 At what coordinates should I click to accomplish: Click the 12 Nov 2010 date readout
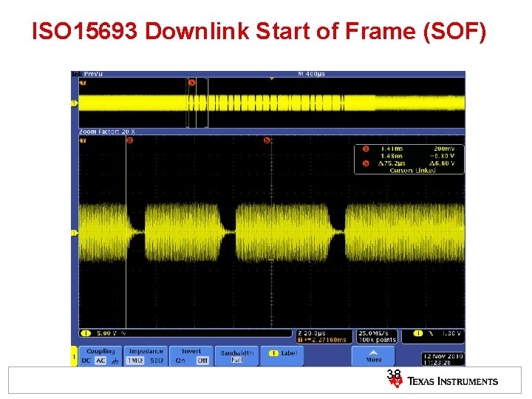[x=443, y=356]
